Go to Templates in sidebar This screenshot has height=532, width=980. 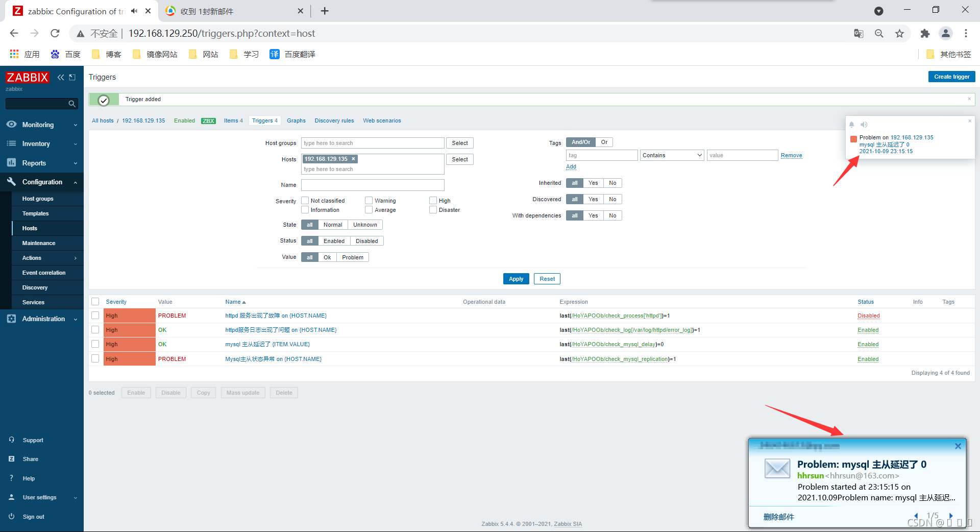click(47, 213)
